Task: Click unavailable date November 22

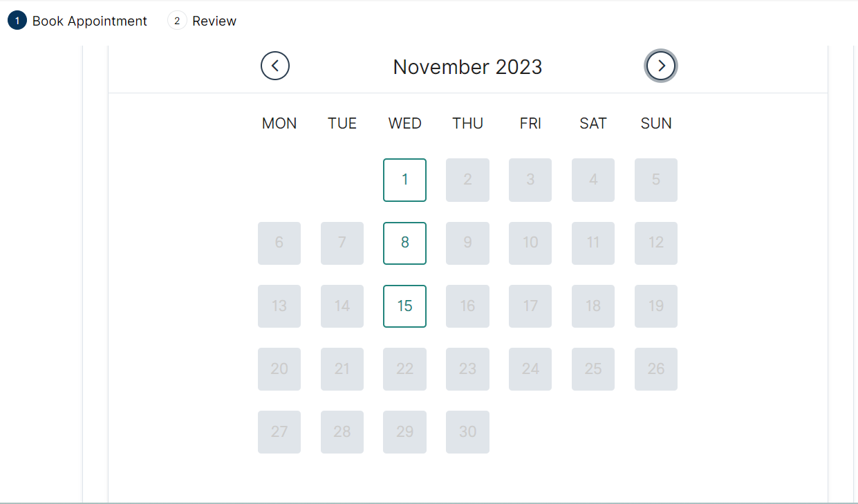Action: point(404,368)
